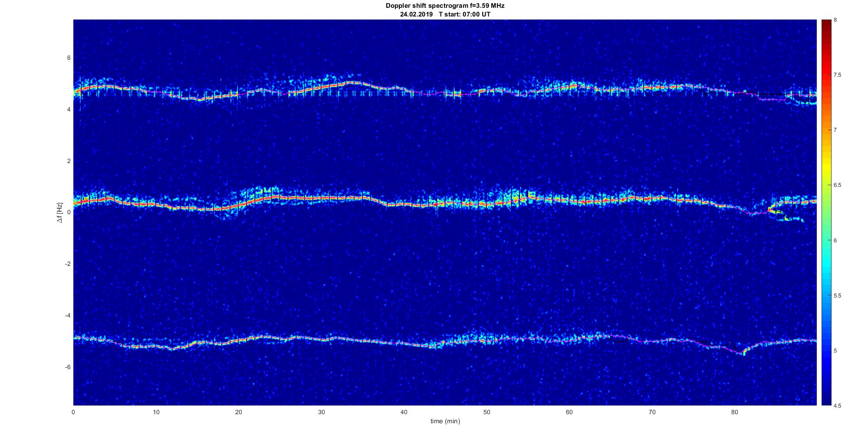
Task: Click the x-axis tick label '10'
Action: [156, 412]
